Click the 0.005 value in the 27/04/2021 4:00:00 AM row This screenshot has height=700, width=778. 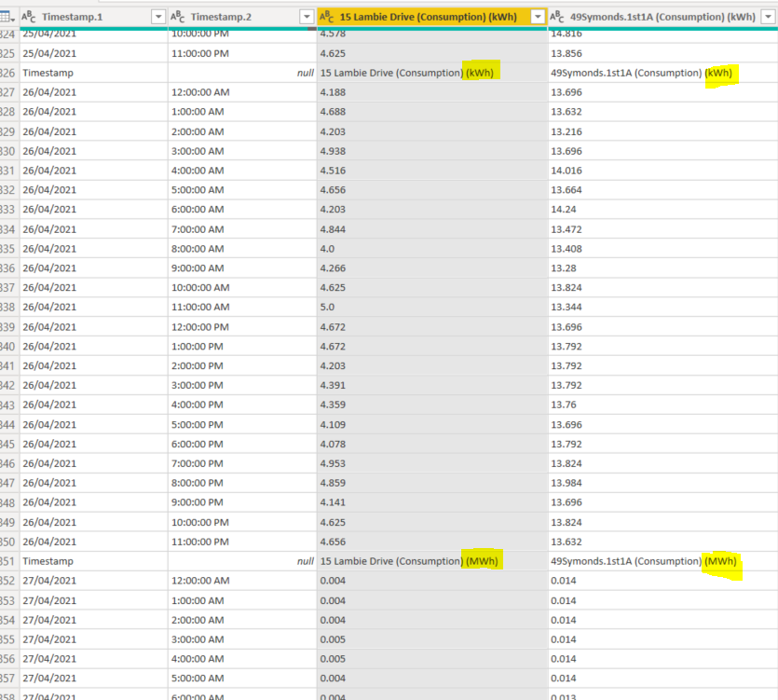pyautogui.click(x=333, y=659)
